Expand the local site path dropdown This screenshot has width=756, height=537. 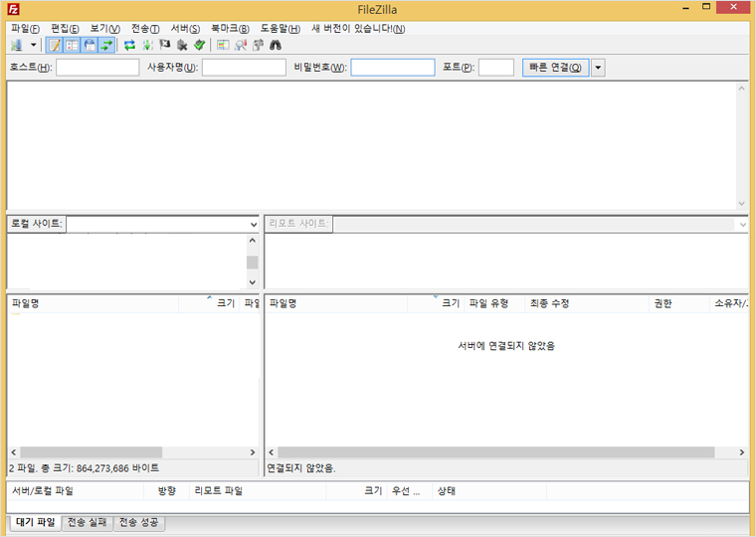[253, 225]
